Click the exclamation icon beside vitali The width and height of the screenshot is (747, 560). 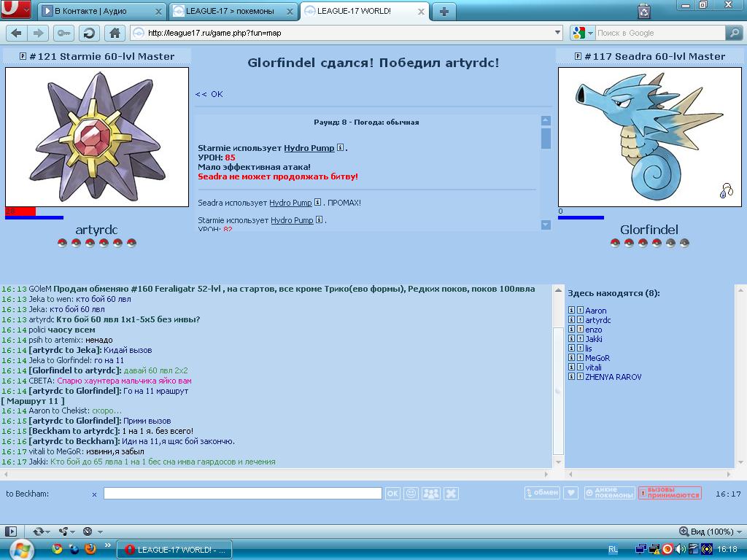click(x=580, y=367)
